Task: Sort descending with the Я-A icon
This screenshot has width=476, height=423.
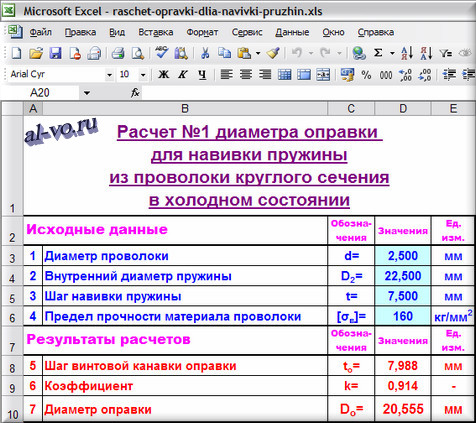Action: [426, 53]
